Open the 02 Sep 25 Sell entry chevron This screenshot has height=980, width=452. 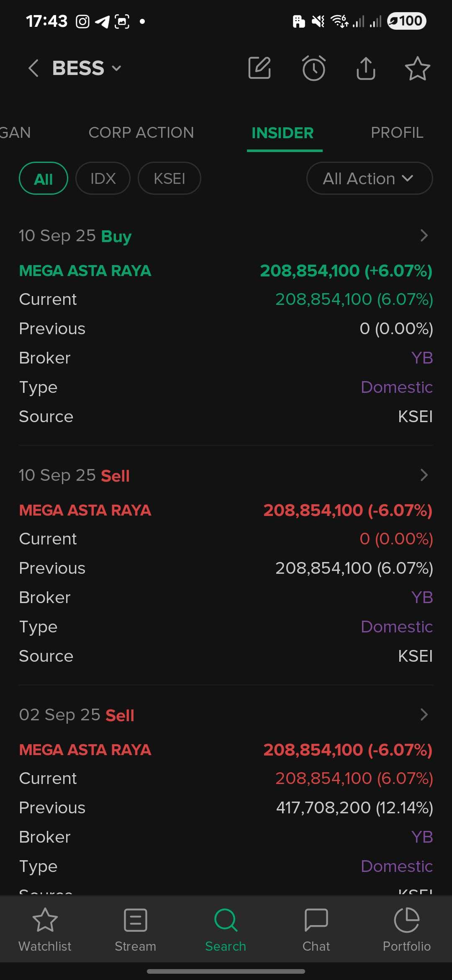(x=424, y=714)
